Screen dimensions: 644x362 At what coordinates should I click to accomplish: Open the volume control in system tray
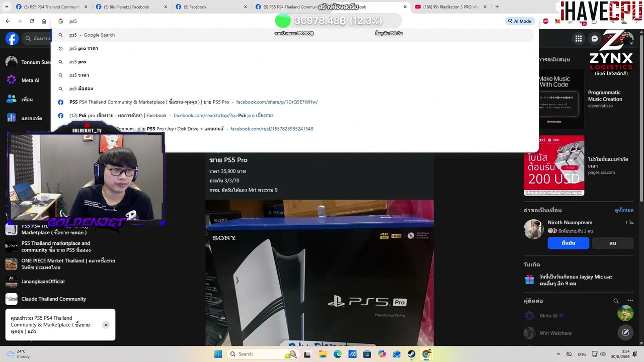tap(603, 354)
